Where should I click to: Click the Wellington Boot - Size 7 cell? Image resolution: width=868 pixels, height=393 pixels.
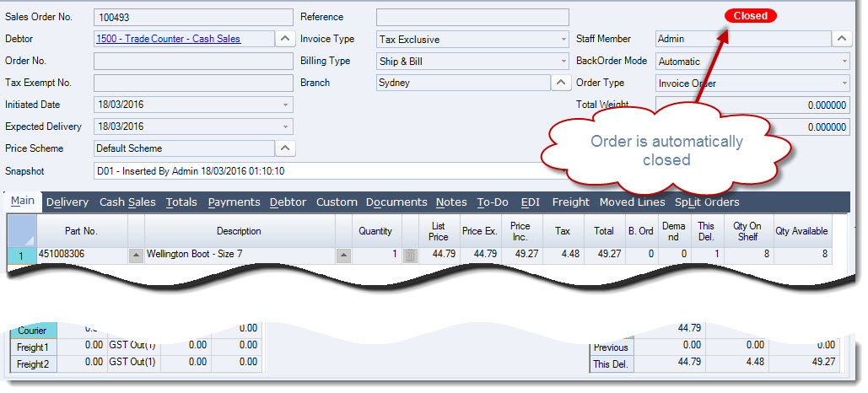tap(240, 256)
